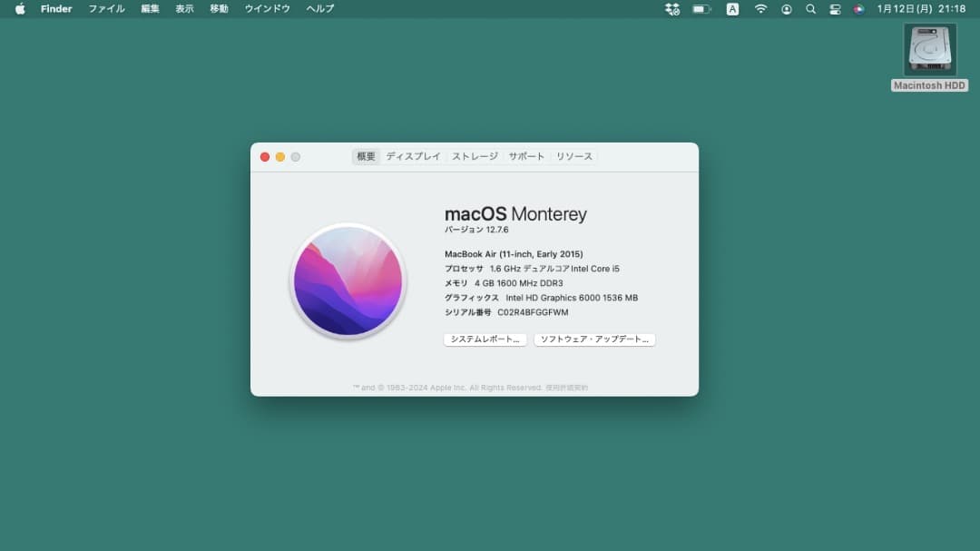Open Spotlight search
This screenshot has width=980, height=551.
pos(810,9)
